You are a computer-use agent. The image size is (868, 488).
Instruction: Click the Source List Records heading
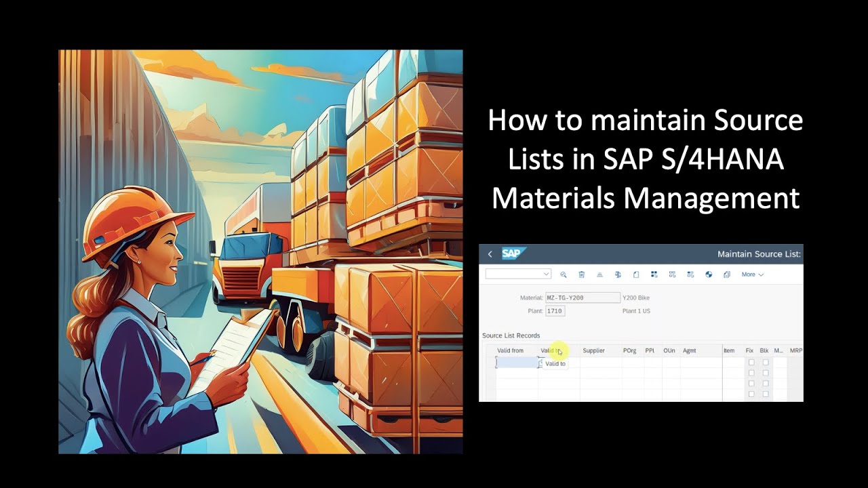511,335
